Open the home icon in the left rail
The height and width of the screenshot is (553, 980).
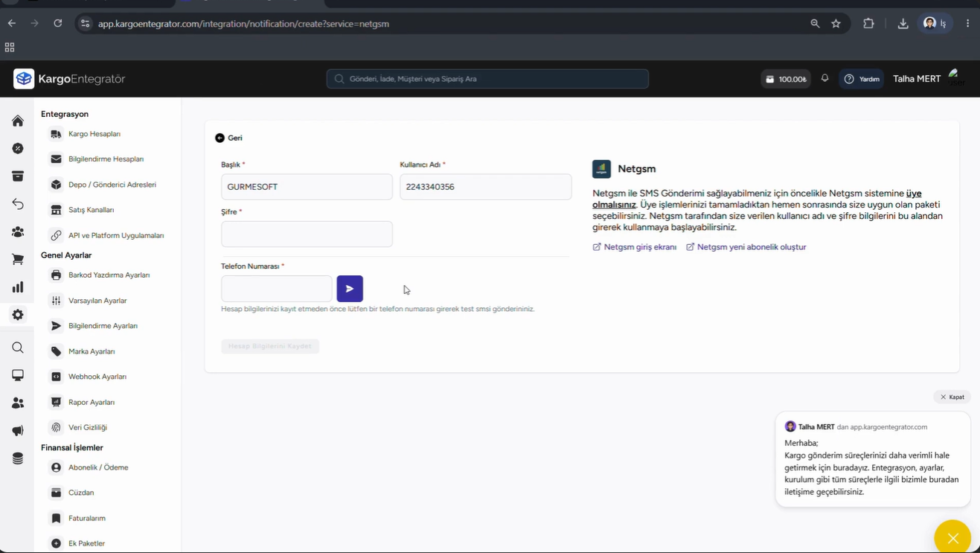click(18, 121)
